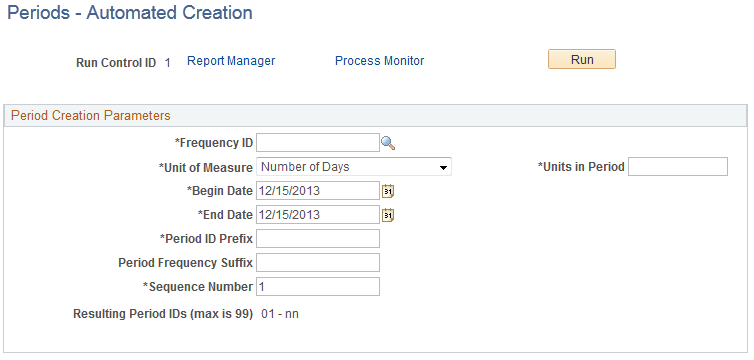The width and height of the screenshot is (754, 360).
Task: Click the *Units in Period label
Action: 581,167
